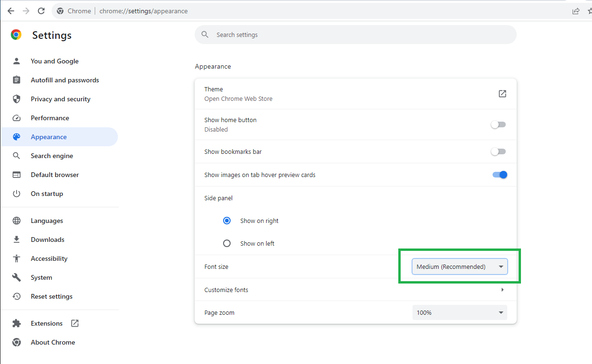This screenshot has height=364, width=592.
Task: Open the You and Google section
Action: [x=54, y=61]
